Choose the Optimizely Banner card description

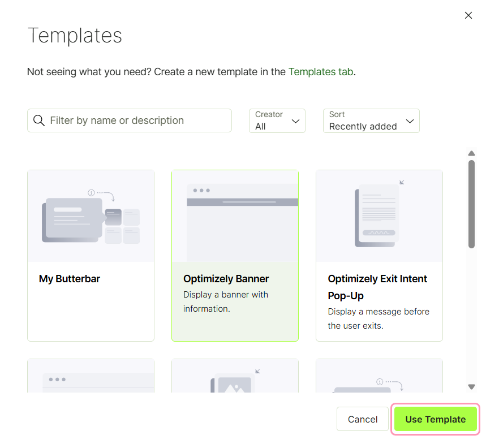point(225,301)
